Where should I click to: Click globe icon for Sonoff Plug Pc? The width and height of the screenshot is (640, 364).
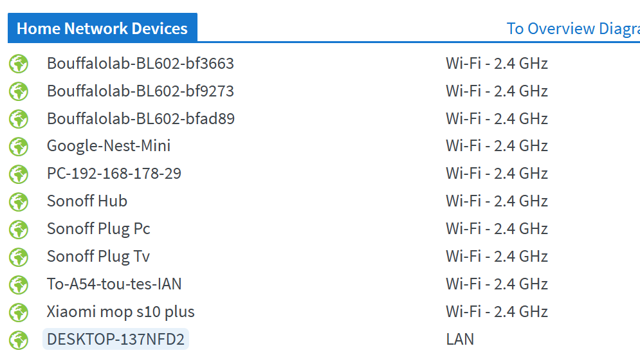coord(19,230)
